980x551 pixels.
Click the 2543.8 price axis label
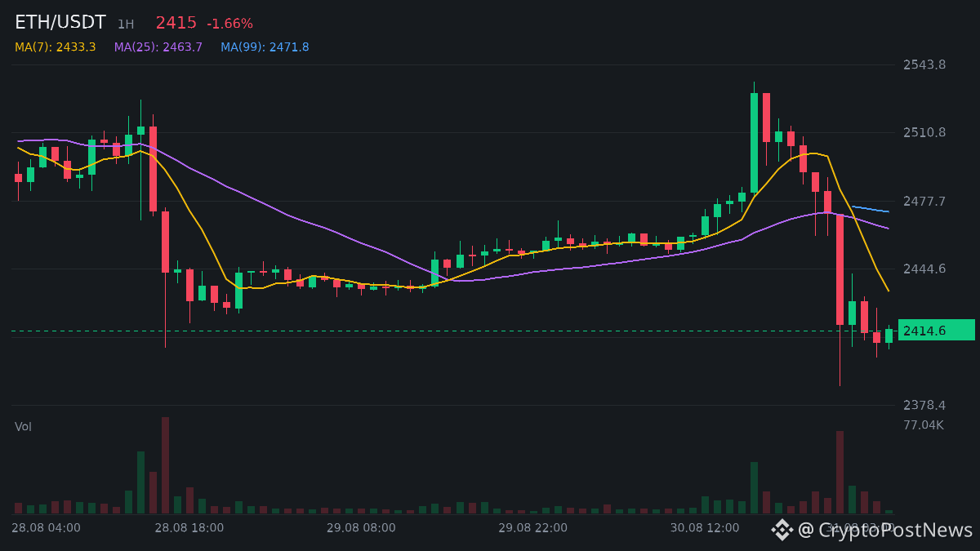tap(924, 64)
